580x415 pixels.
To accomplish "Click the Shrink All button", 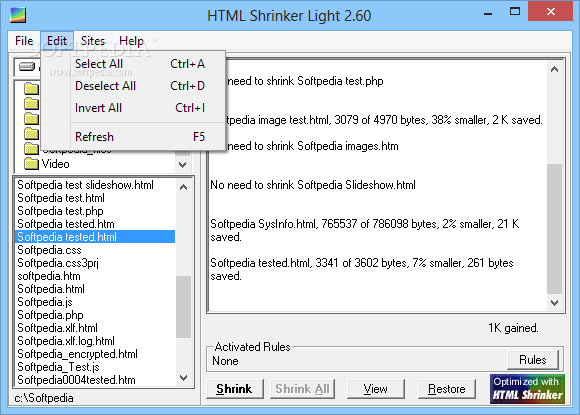I will (302, 389).
